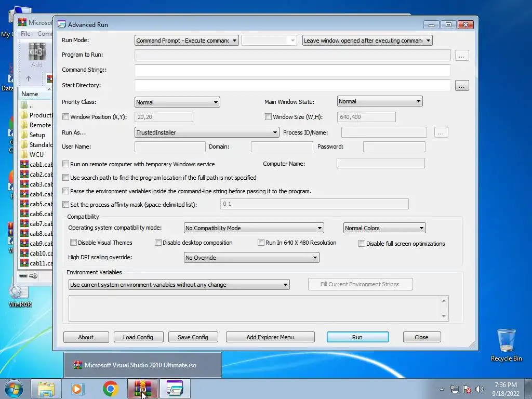Open High DPI scaling override dropdown

tap(251, 258)
